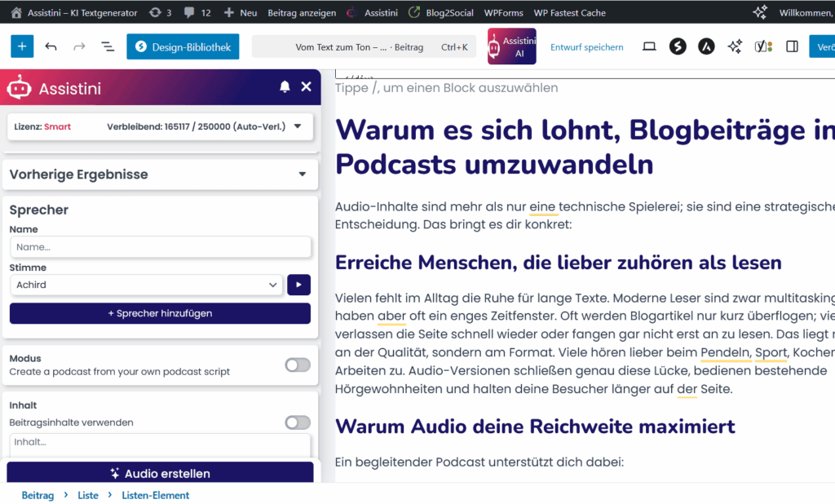Click the Name input field under Sprecher
This screenshot has width=835, height=504.
point(160,246)
